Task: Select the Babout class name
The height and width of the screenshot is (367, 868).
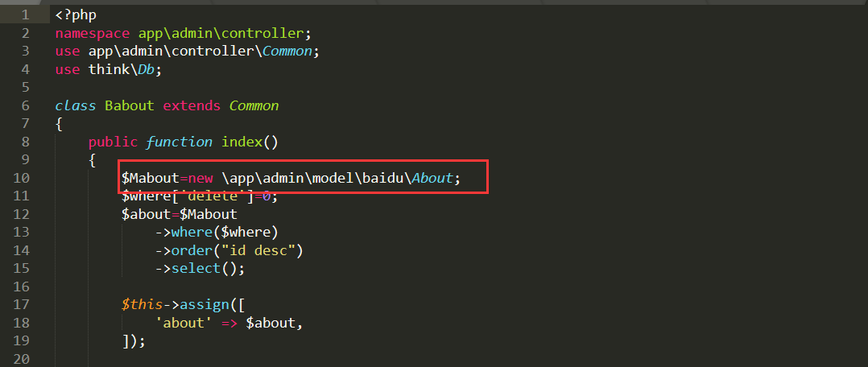Action: (130, 105)
